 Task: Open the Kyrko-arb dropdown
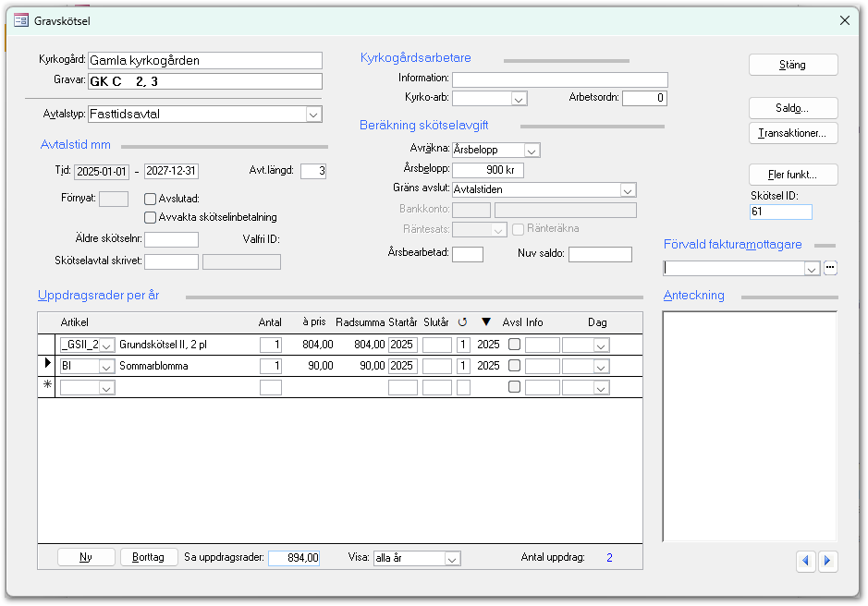[x=519, y=99]
